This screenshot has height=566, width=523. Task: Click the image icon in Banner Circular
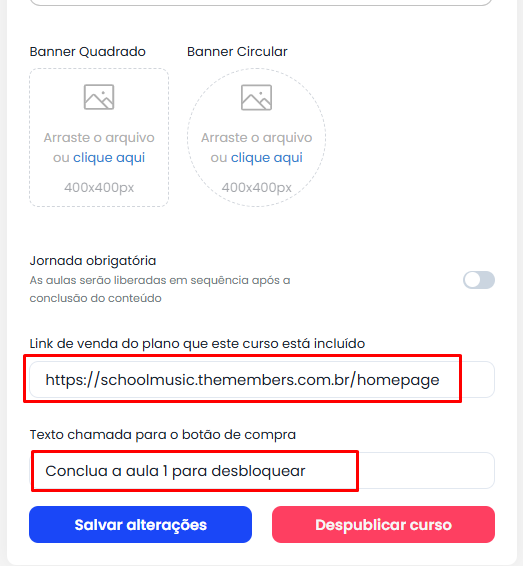256,97
